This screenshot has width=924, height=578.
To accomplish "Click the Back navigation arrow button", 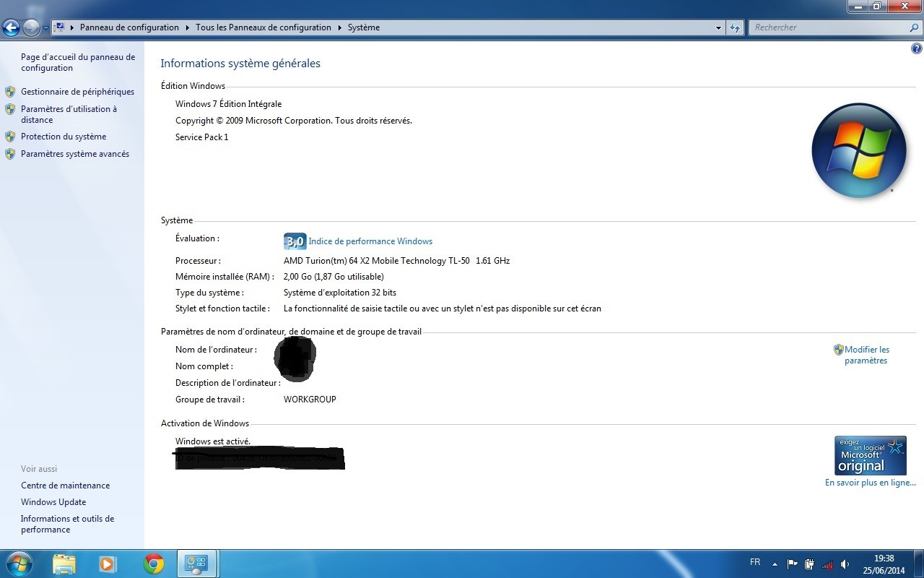I will pos(11,28).
